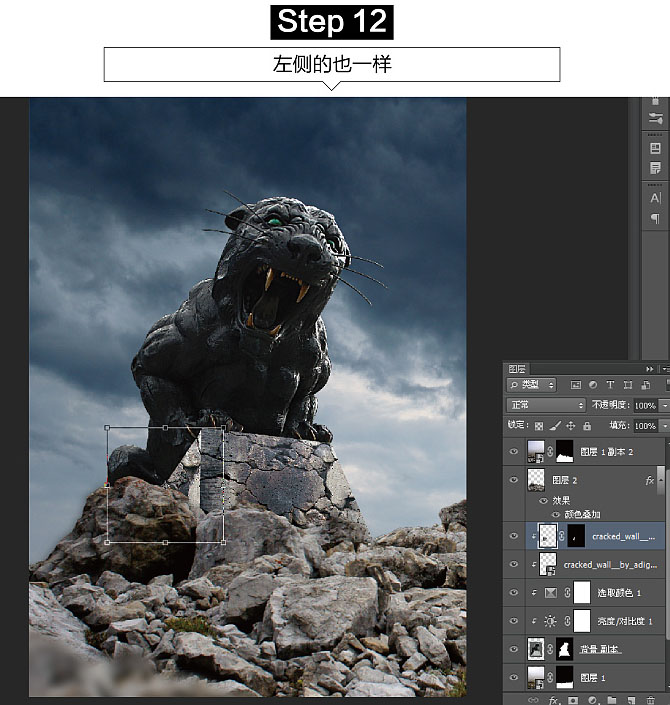Screen dimensions: 670x705
Task: Click the fill 填充 percentage field
Action: [645, 425]
